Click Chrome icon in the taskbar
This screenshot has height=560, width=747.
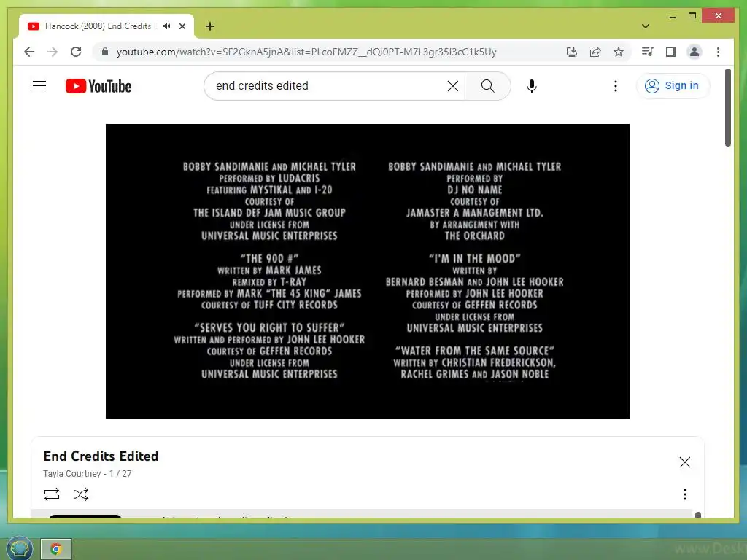pos(56,549)
